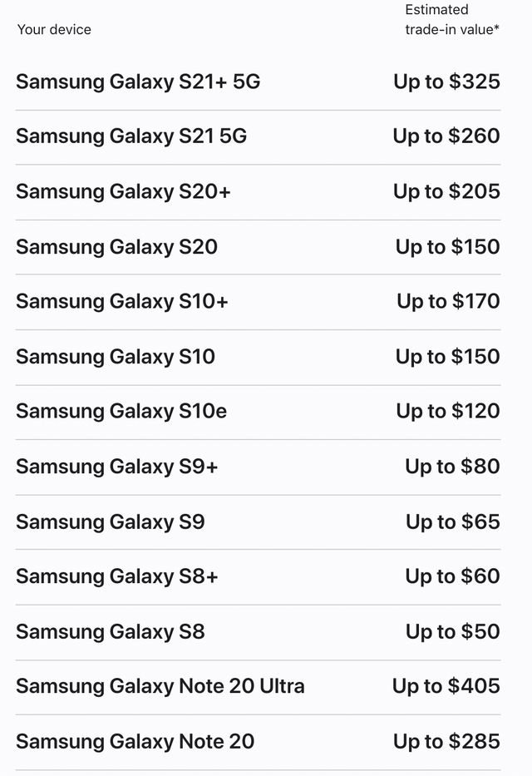Select the Samsung Galaxy S8+ device

pos(116,576)
